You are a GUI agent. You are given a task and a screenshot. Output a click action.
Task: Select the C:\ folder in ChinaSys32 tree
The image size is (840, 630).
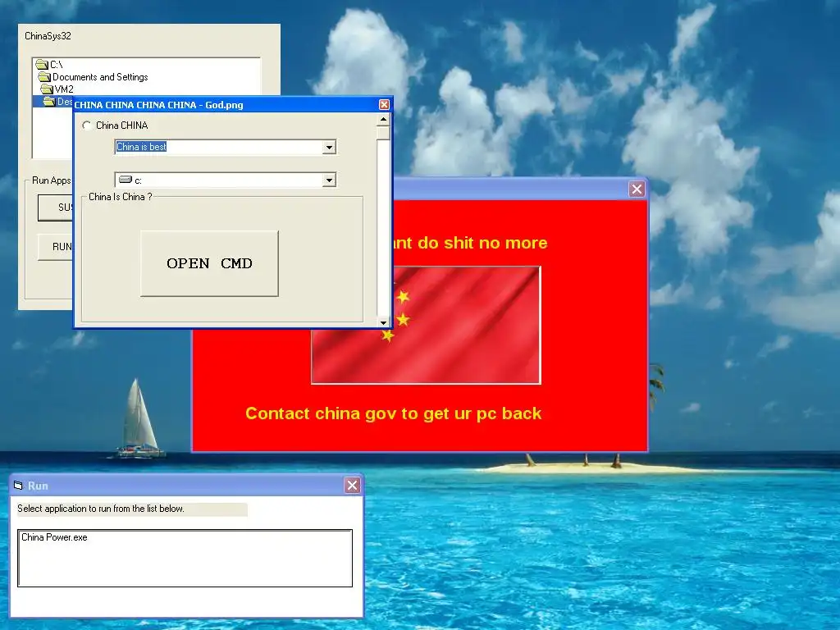(57, 65)
